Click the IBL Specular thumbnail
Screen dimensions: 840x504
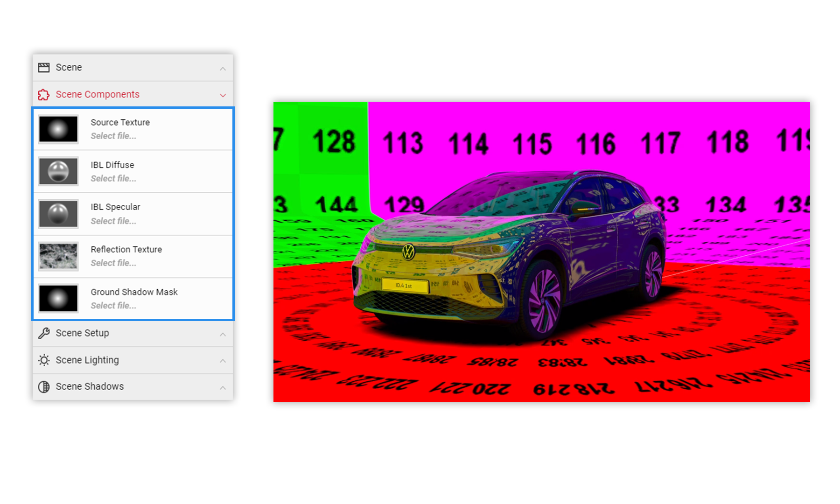pyautogui.click(x=58, y=214)
